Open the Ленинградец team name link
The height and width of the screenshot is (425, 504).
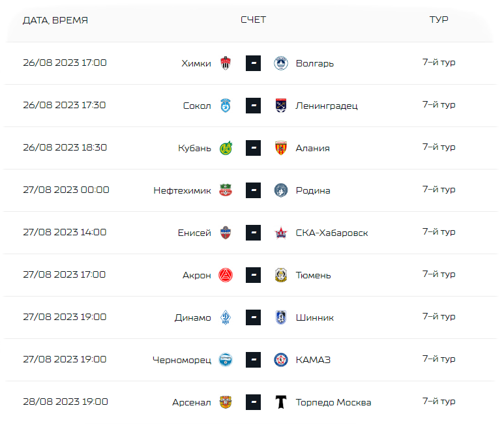[327, 106]
